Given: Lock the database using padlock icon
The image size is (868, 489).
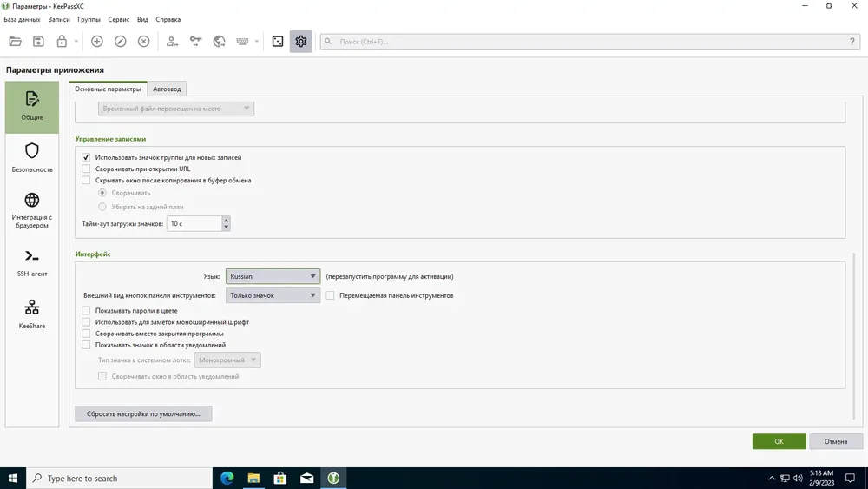Looking at the screenshot, I should 62,42.
